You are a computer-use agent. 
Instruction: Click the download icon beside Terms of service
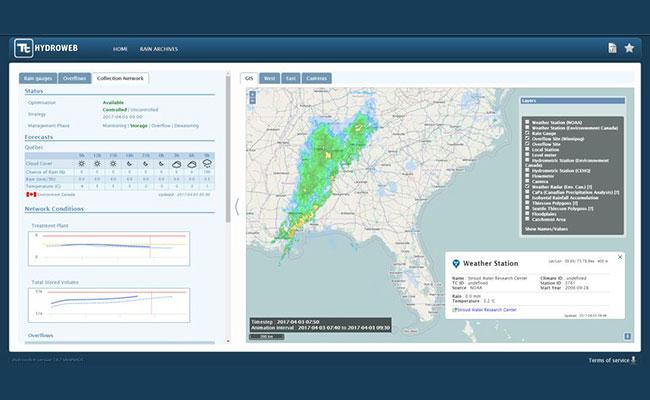[633, 360]
